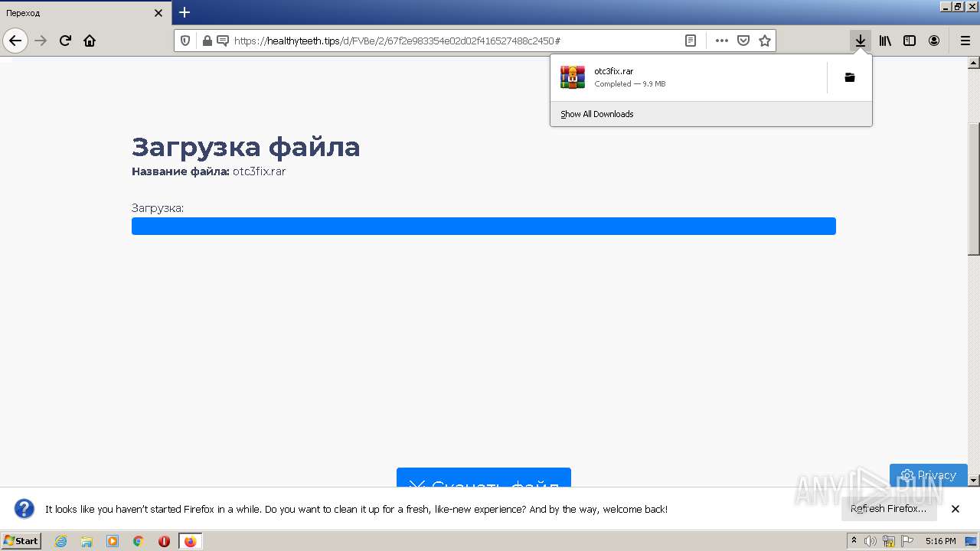Image resolution: width=980 pixels, height=551 pixels.
Task: Open Action Center flag icon
Action: click(908, 541)
